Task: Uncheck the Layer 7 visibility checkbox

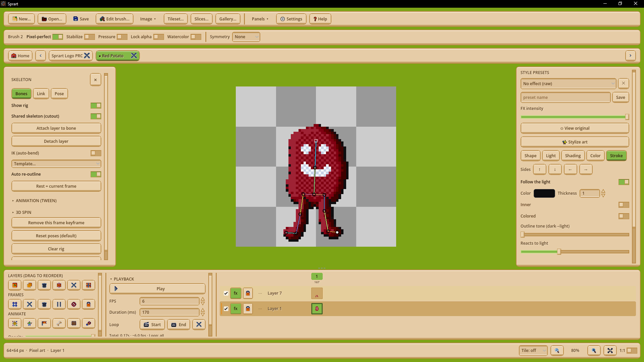Action: coord(226,293)
